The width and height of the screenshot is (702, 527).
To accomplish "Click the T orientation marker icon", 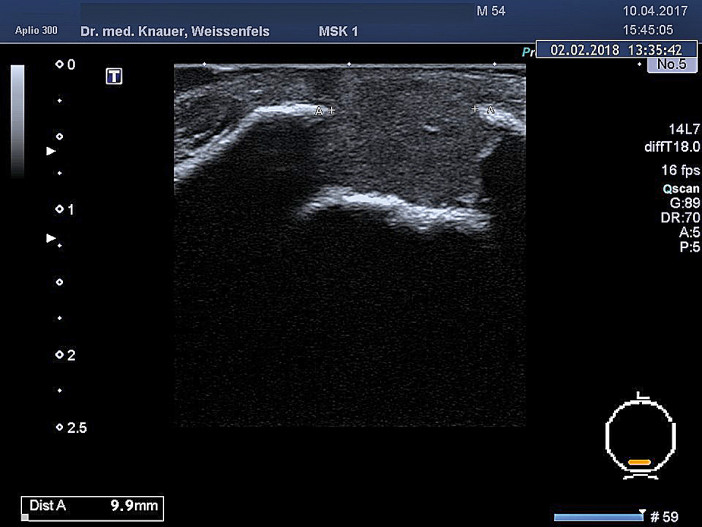I will tap(114, 76).
